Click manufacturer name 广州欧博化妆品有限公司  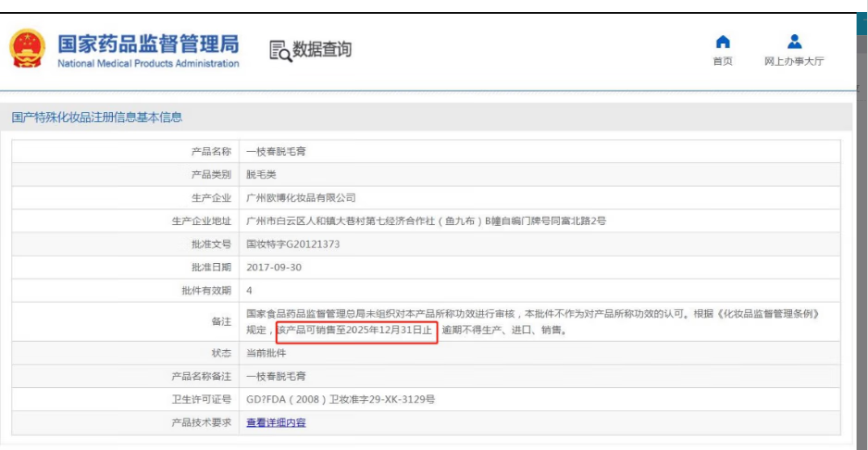pos(301,198)
